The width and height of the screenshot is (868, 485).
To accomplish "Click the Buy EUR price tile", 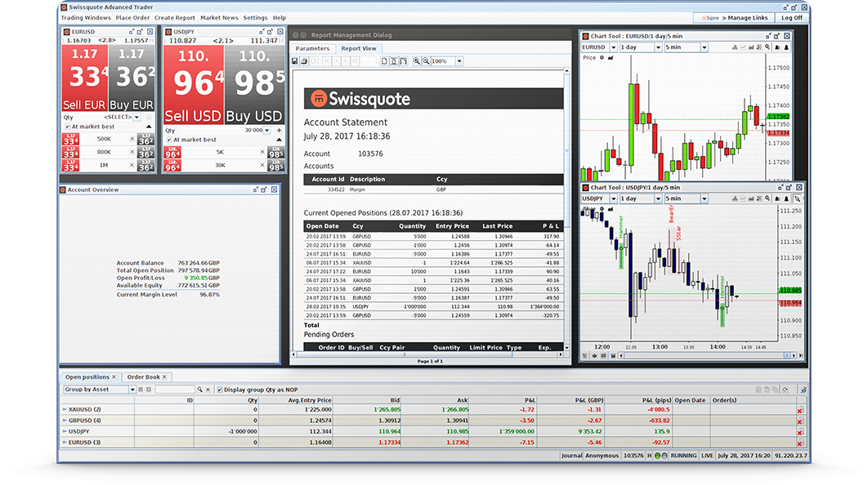I will (x=132, y=78).
